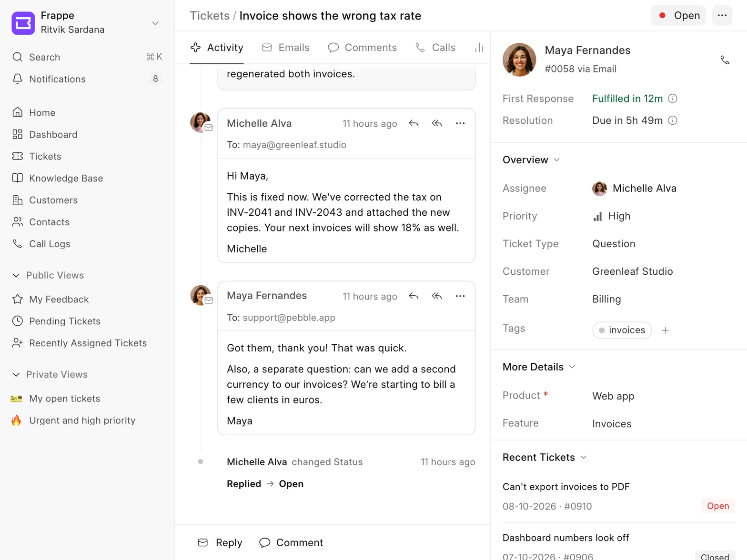The width and height of the screenshot is (747, 560).
Task: Reply all on Michelle Alva's email
Action: click(437, 123)
